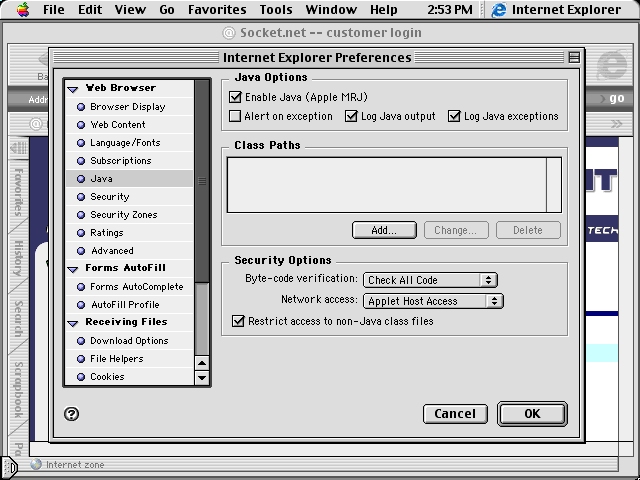
Task: Toggle Restrict access to non-Java class files
Action: (x=238, y=321)
